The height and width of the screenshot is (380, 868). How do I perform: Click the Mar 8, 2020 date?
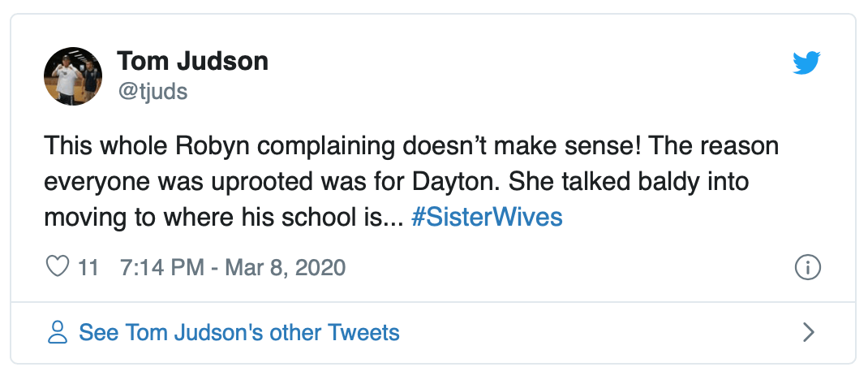(x=284, y=267)
